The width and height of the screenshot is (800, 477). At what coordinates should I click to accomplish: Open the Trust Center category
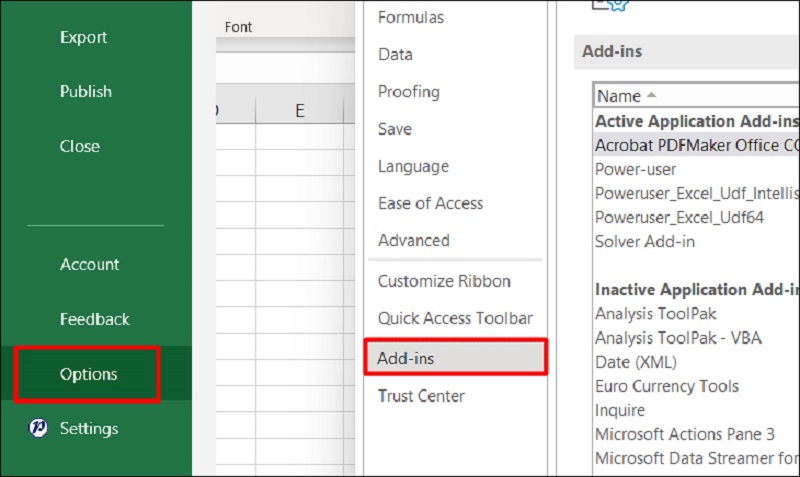[421, 396]
